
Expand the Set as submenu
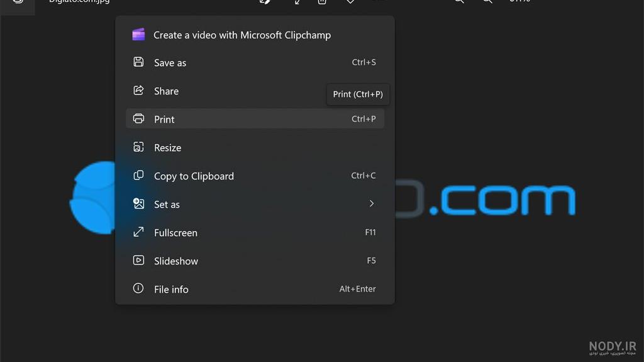coord(255,204)
